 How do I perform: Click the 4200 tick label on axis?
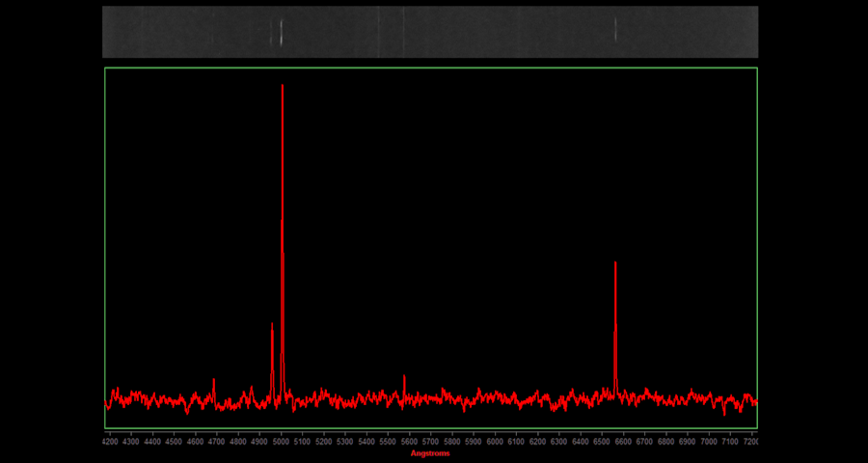110,442
